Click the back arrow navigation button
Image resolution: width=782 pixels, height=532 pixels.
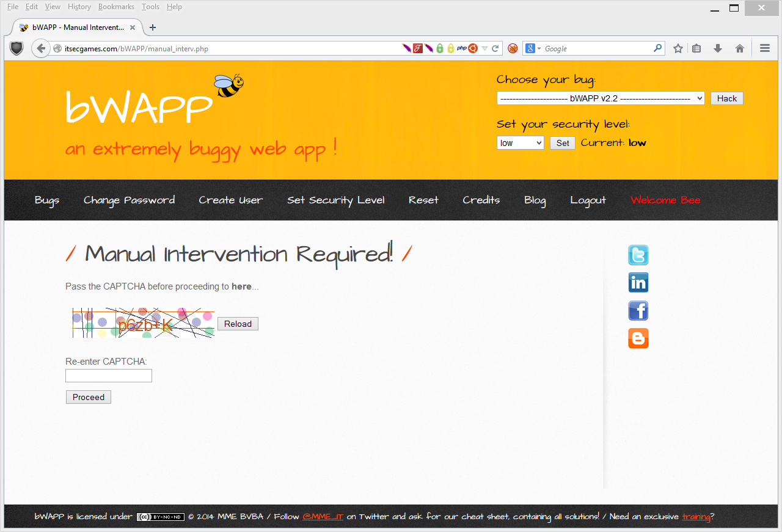41,49
